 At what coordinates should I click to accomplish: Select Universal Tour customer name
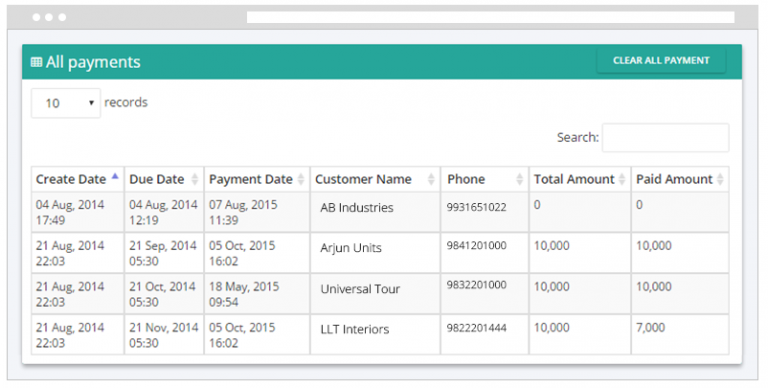point(360,289)
